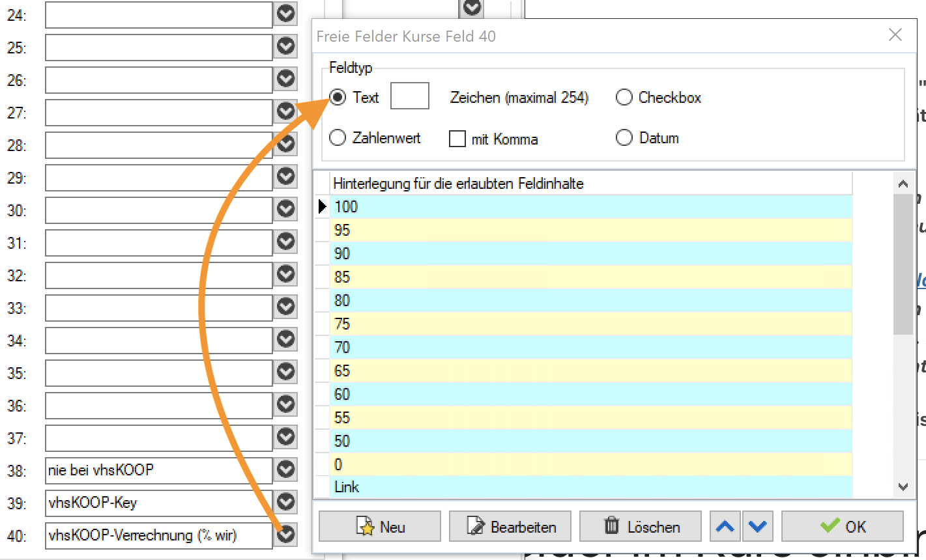Click the list scrollbar down arrow
926x560 pixels.
point(903,486)
